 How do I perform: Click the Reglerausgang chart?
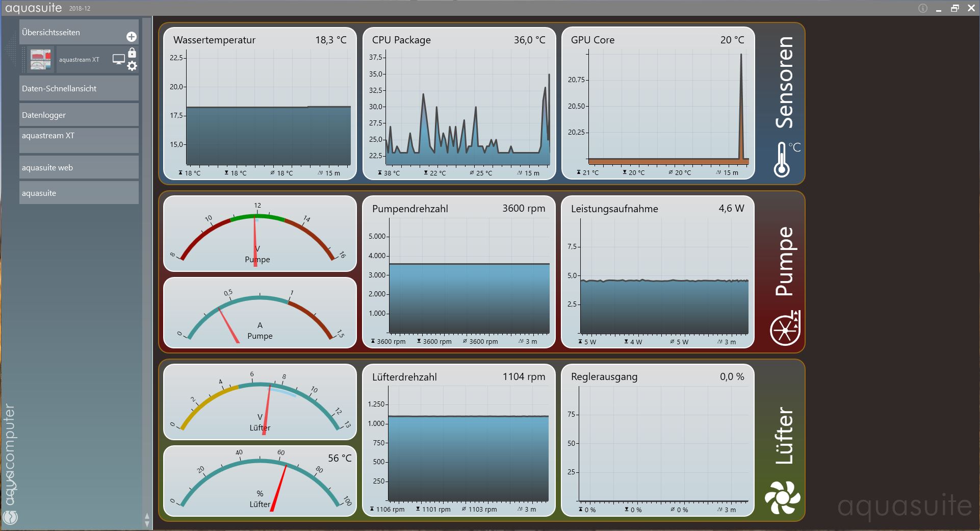(658, 440)
